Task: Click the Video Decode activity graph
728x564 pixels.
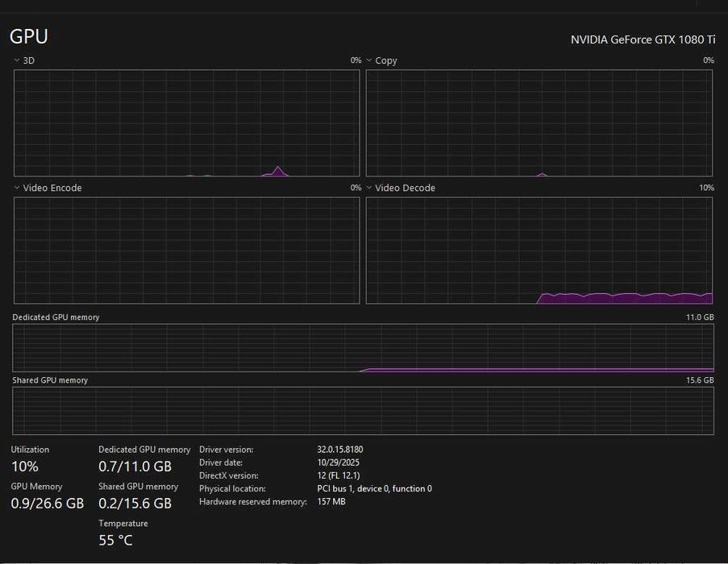Action: click(539, 251)
